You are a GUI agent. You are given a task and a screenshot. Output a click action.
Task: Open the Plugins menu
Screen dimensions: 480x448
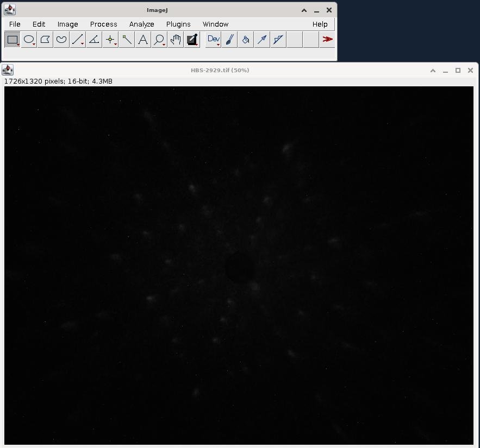point(178,24)
